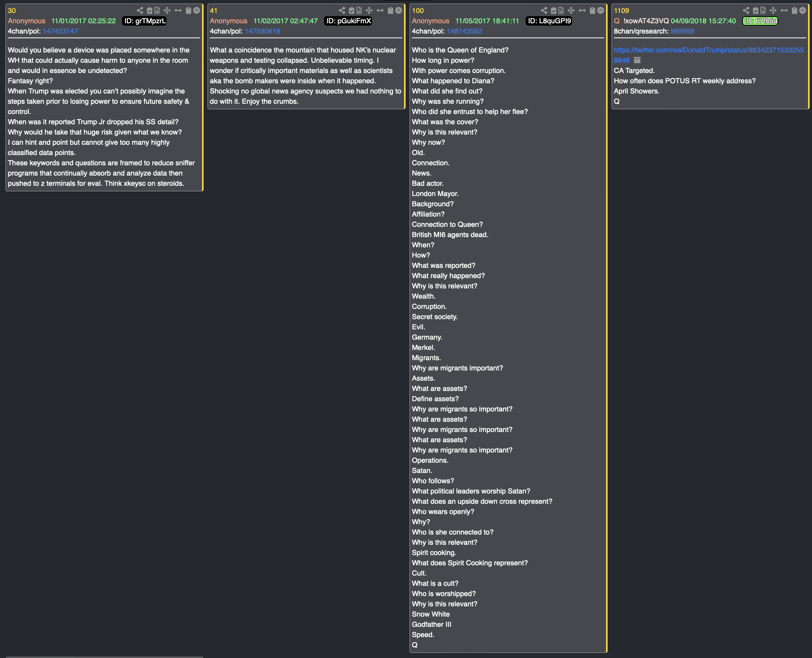Click 'London Mayor.' line
This screenshot has width=812, height=658.
[435, 194]
